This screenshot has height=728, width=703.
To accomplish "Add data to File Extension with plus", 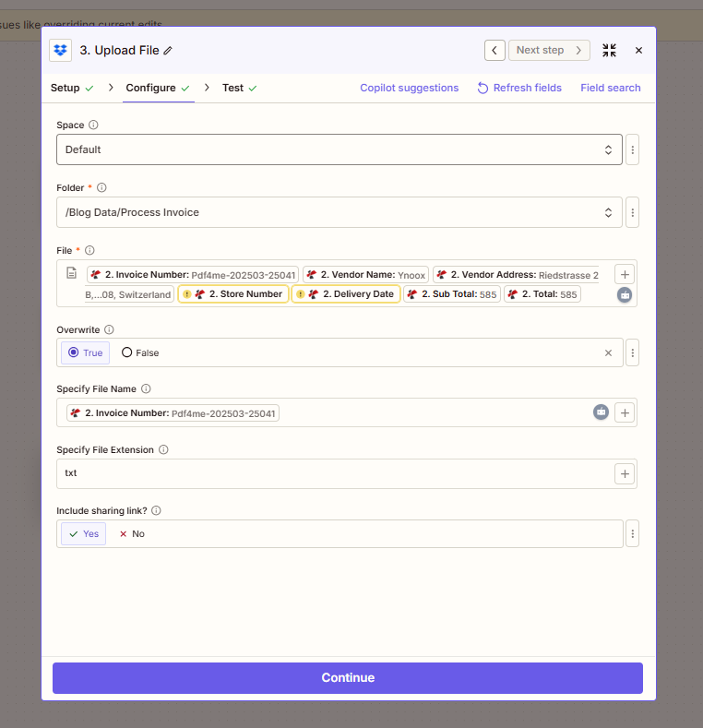I will pyautogui.click(x=625, y=473).
